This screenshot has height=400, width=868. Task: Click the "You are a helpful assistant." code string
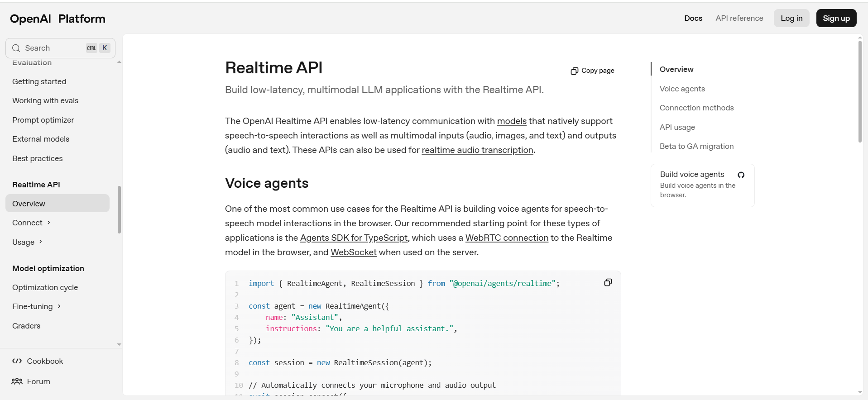389,329
